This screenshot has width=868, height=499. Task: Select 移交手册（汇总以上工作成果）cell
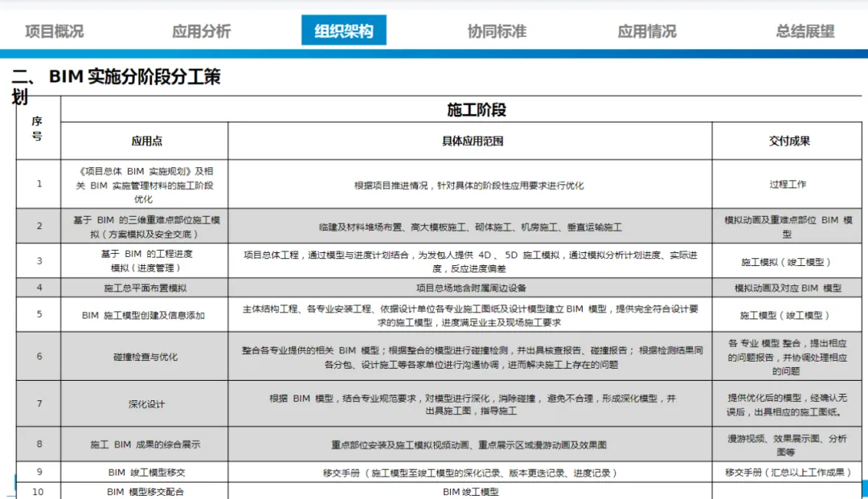787,472
